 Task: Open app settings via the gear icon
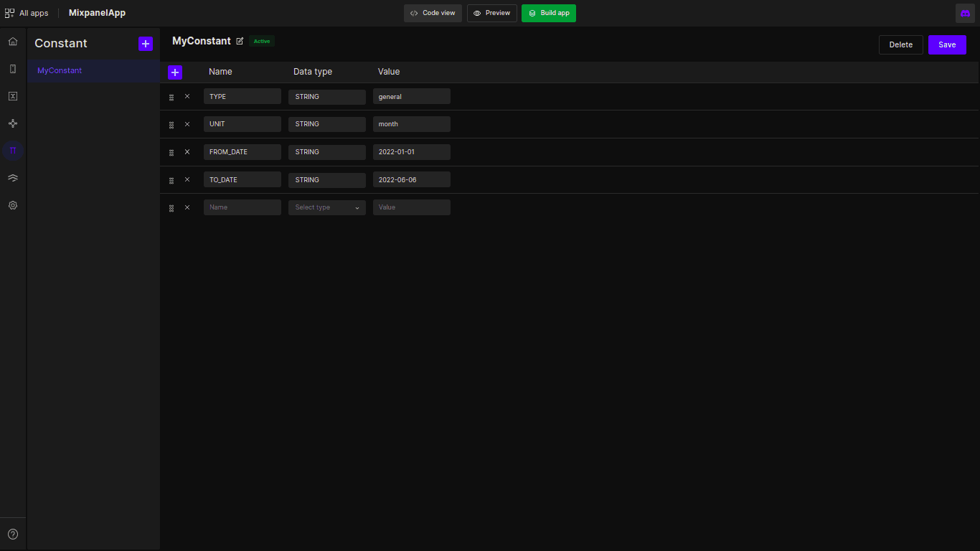pos(12,205)
